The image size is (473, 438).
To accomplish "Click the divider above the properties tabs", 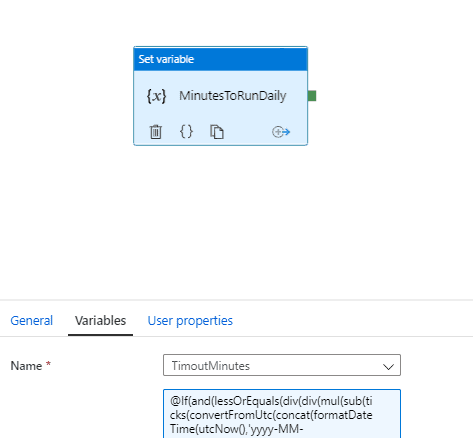I will pyautogui.click(x=236, y=300).
